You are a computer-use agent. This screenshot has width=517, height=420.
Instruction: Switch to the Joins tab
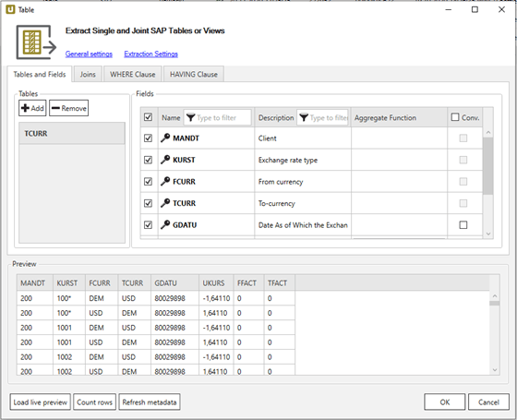[x=88, y=74]
